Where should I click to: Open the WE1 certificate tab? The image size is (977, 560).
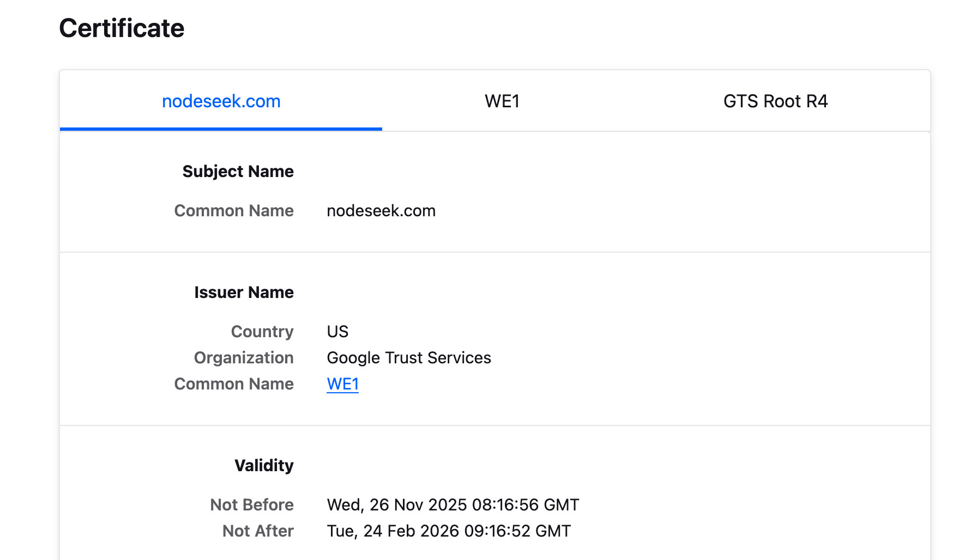[502, 101]
